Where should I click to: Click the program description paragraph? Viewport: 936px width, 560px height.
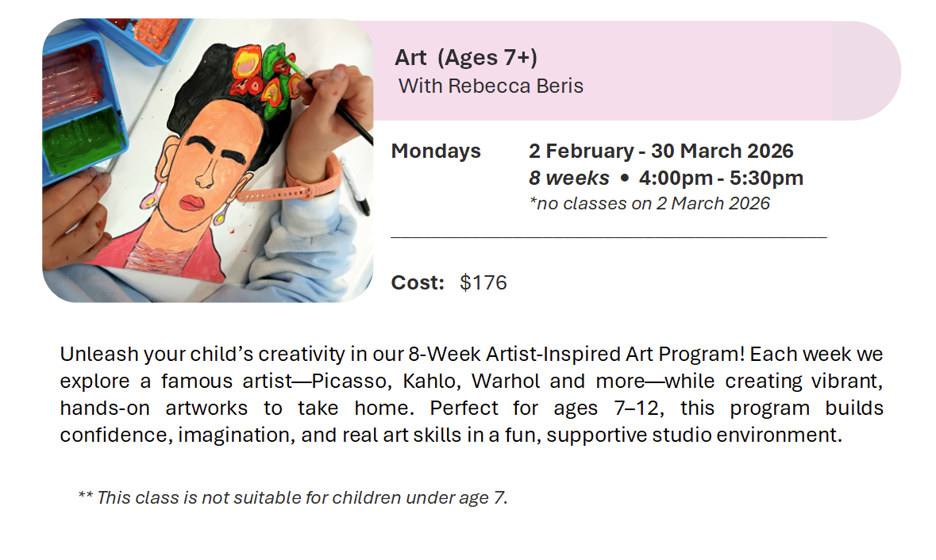pos(472,394)
